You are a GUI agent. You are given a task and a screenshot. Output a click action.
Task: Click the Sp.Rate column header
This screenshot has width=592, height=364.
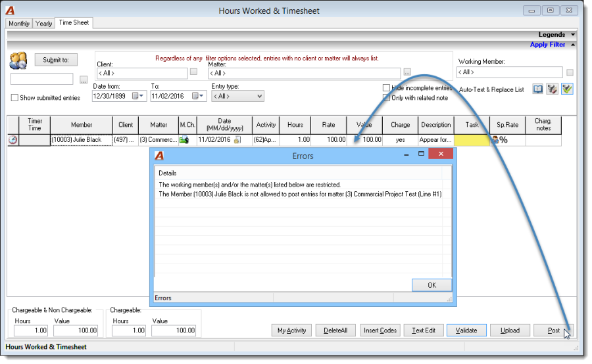pos(507,125)
